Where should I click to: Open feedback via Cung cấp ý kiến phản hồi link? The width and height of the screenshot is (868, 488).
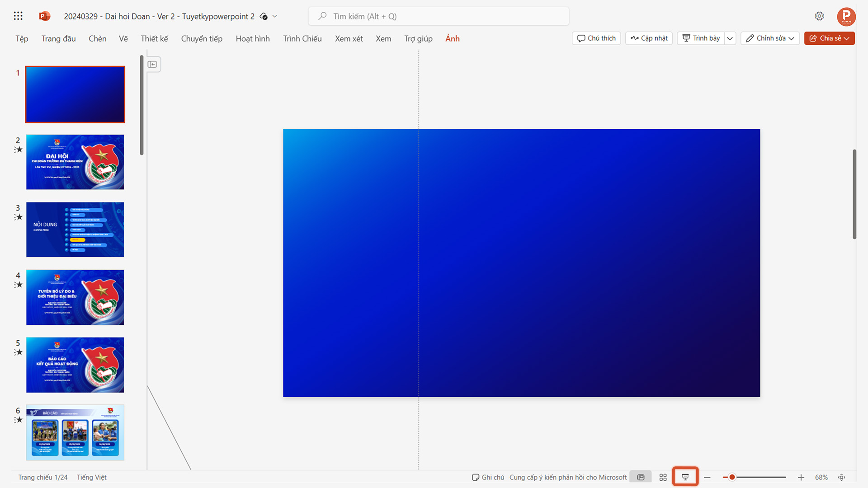[568, 477]
